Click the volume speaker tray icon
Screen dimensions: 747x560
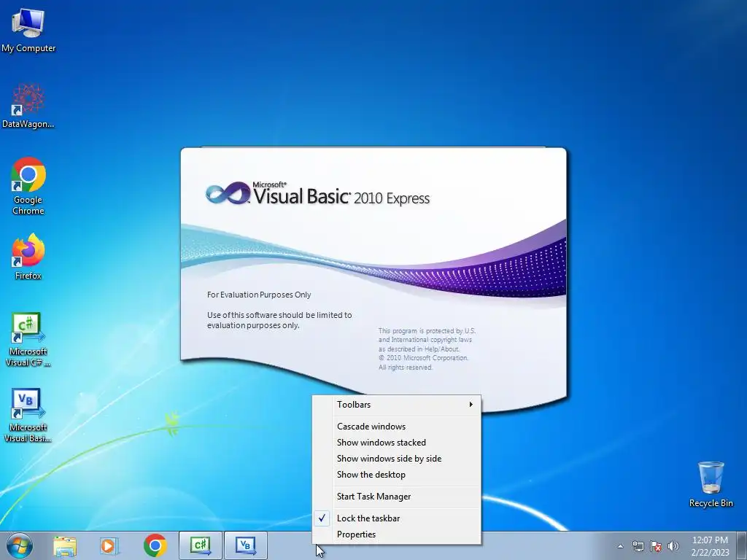(x=673, y=546)
